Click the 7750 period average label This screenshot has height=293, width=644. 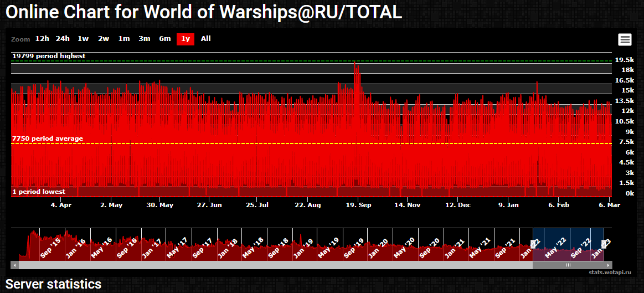coord(47,138)
